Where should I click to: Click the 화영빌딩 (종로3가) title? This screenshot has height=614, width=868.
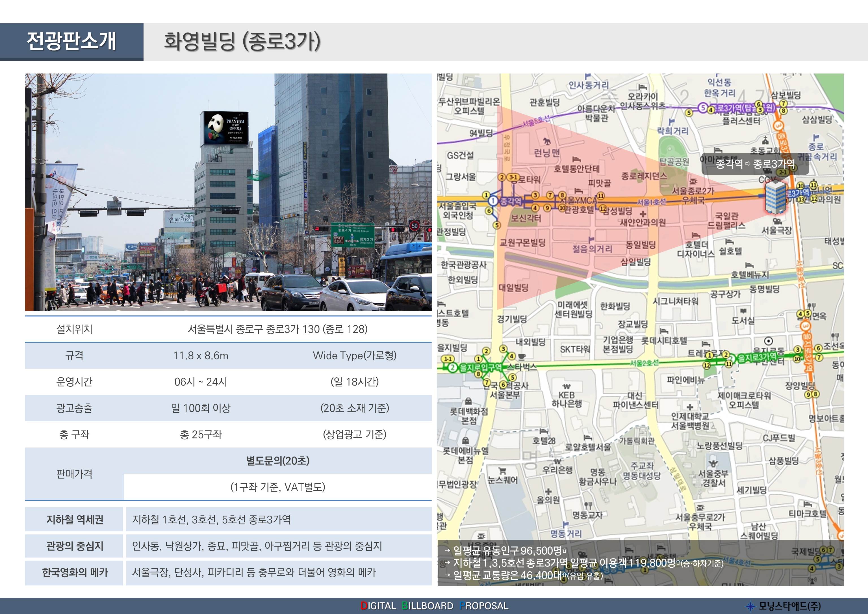(x=242, y=42)
